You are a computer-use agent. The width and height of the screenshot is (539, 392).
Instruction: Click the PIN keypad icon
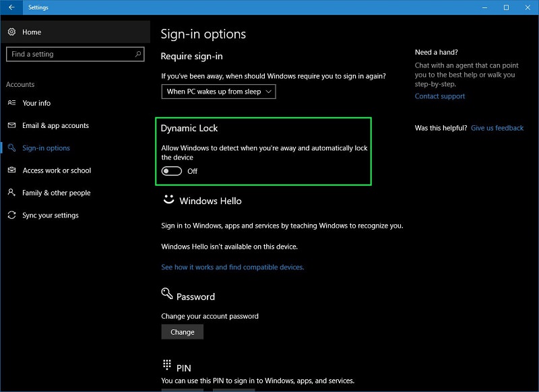pyautogui.click(x=167, y=365)
